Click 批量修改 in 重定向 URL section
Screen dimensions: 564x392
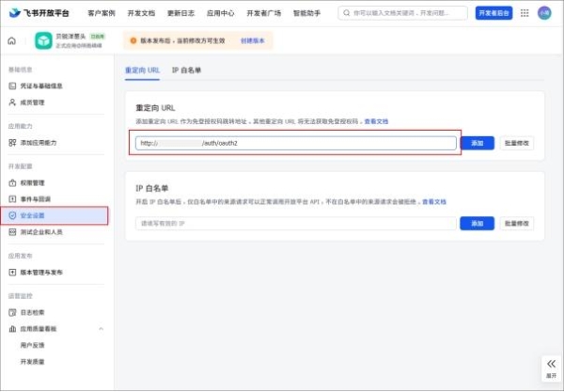point(517,143)
